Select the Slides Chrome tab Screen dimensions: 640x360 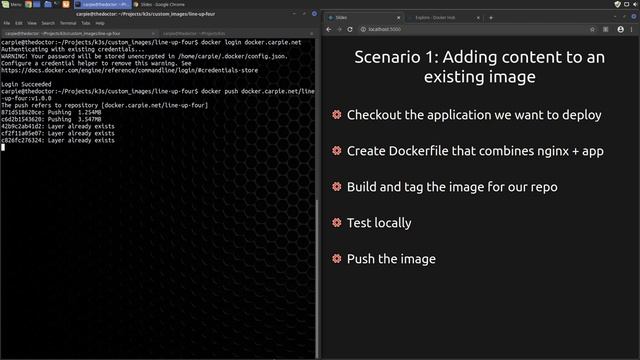(x=363, y=18)
